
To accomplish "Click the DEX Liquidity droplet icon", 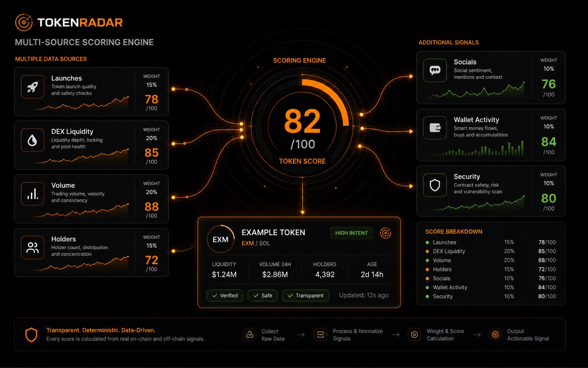I will [x=33, y=140].
